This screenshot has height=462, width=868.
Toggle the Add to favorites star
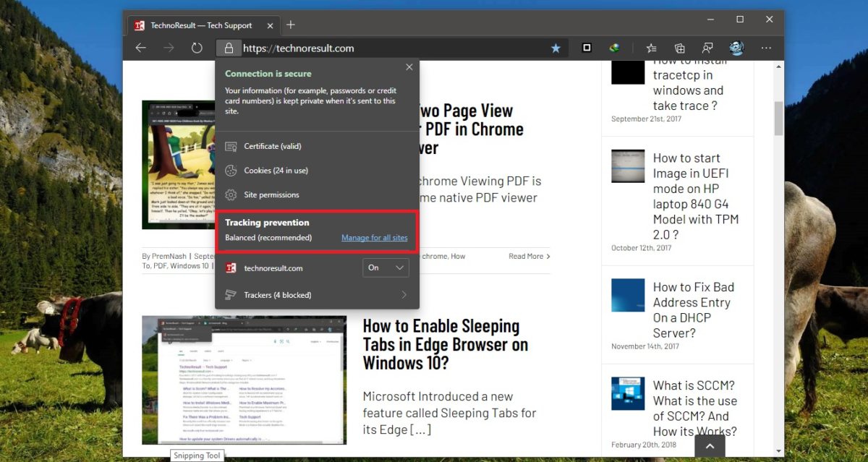coord(556,48)
